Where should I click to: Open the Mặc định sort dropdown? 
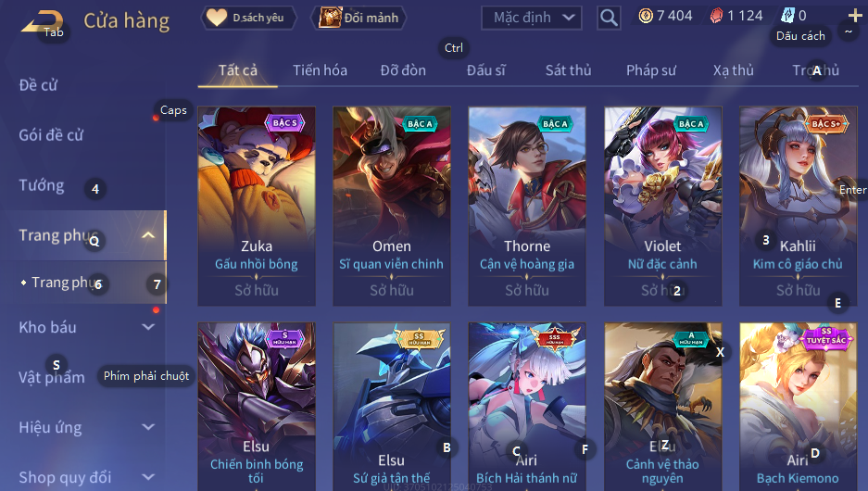pyautogui.click(x=532, y=18)
